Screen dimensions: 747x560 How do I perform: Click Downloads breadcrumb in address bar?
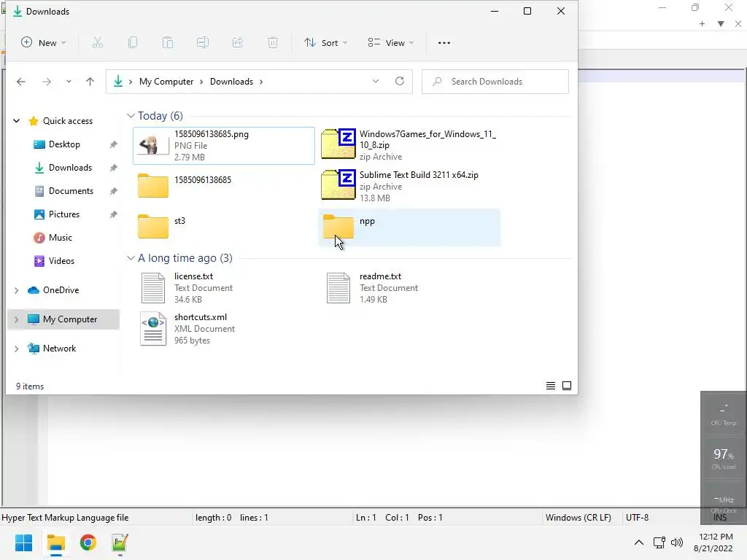pyautogui.click(x=231, y=82)
